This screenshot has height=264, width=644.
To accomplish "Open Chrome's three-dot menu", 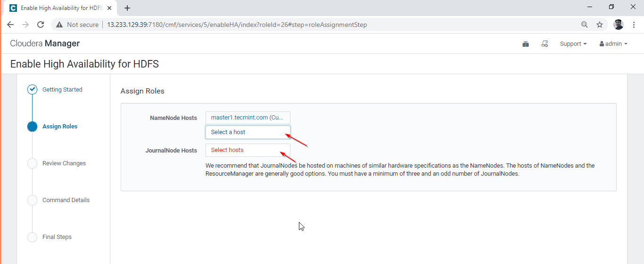I will 634,25.
